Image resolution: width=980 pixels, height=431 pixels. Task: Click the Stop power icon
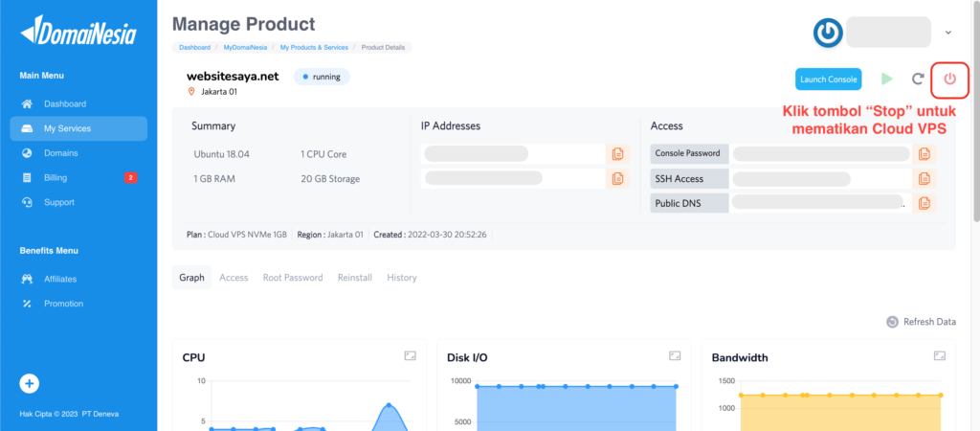949,79
